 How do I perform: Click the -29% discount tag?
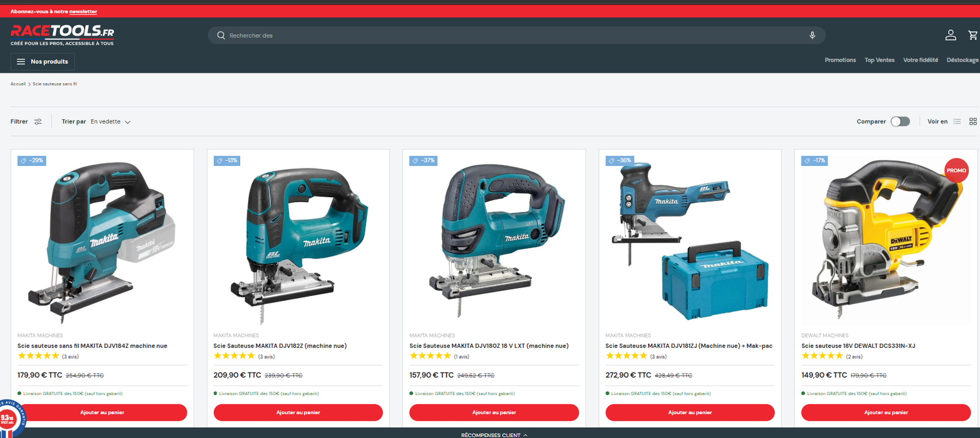tap(32, 160)
